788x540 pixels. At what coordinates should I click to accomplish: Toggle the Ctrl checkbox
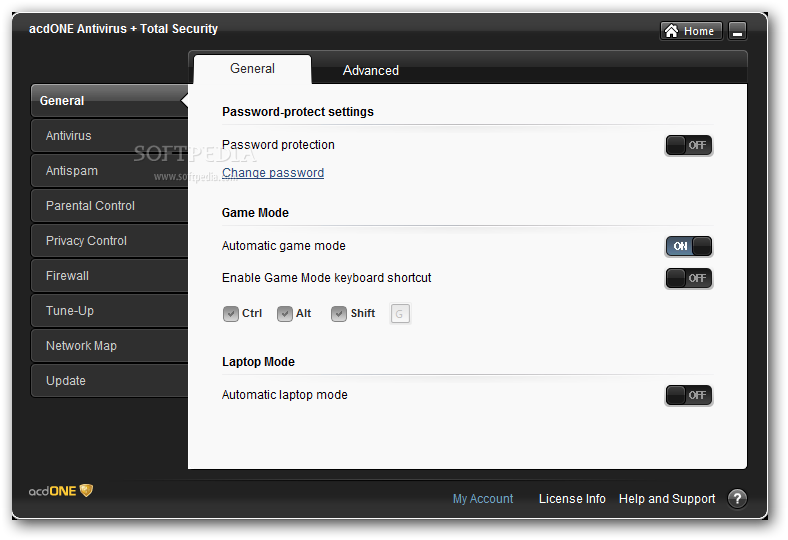point(231,314)
